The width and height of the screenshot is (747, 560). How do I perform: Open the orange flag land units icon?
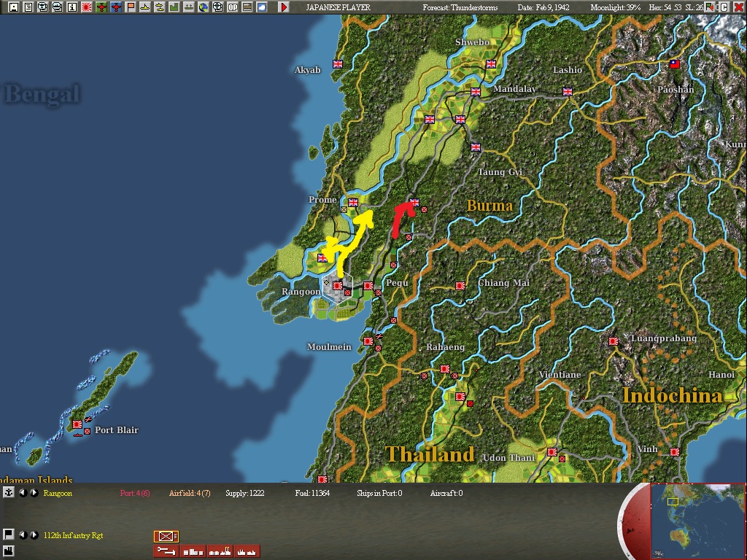coord(131,7)
